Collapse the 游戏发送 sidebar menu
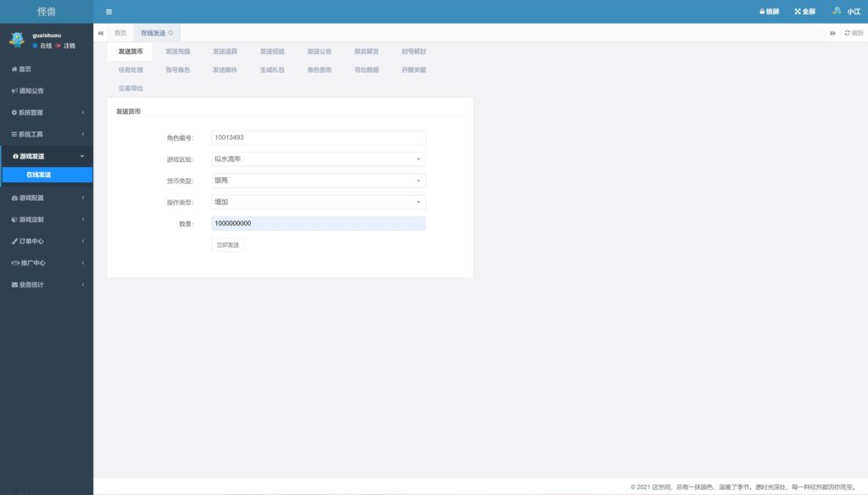Viewport: 868px width, 495px height. 47,156
